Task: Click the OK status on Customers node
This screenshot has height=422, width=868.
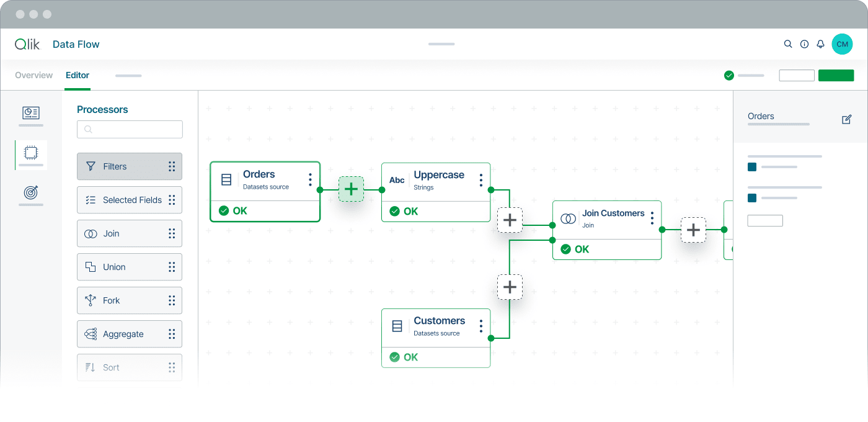Action: [404, 357]
